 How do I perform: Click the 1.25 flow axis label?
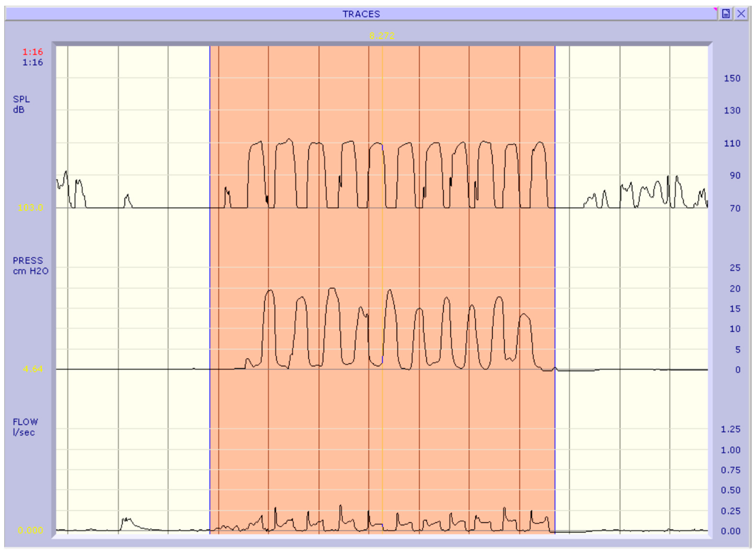[730, 429]
